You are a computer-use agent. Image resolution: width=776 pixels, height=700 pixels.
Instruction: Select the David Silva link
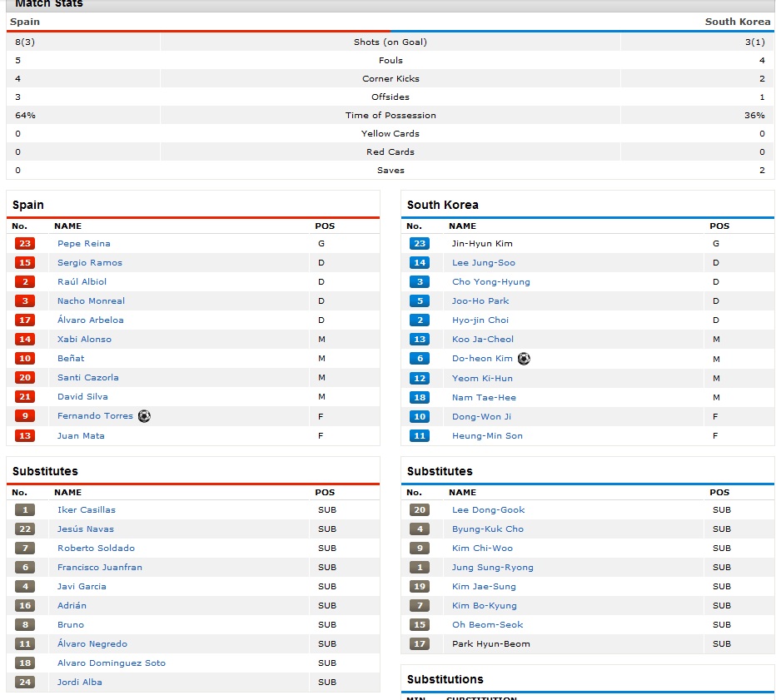[x=82, y=397]
